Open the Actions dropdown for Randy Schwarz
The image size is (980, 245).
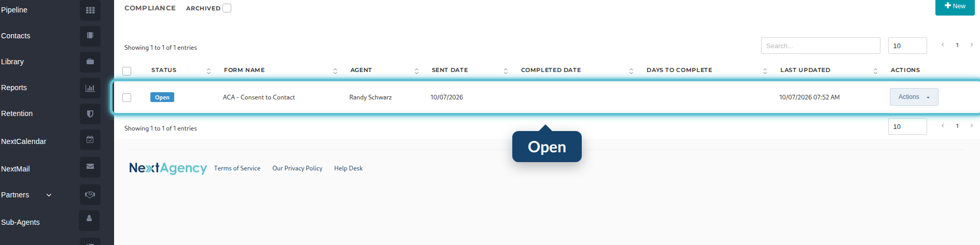(914, 97)
